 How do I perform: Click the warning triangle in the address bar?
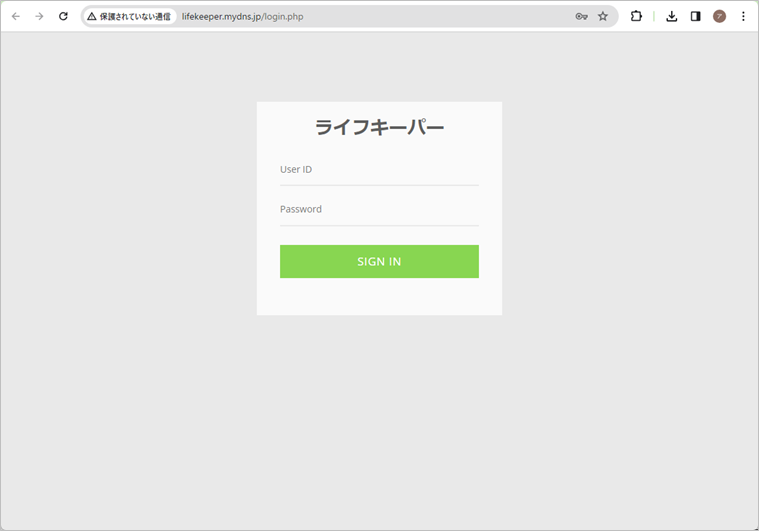pos(92,16)
